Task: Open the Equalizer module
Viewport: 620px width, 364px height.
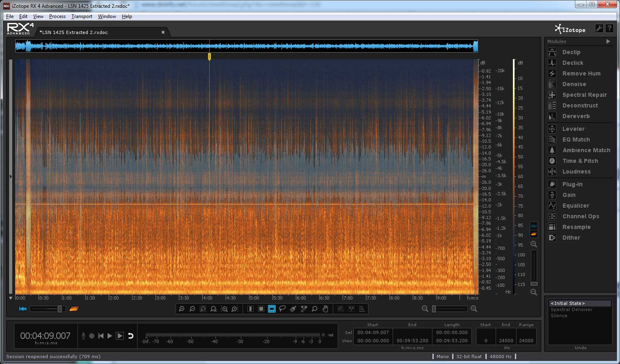Action: (x=575, y=206)
